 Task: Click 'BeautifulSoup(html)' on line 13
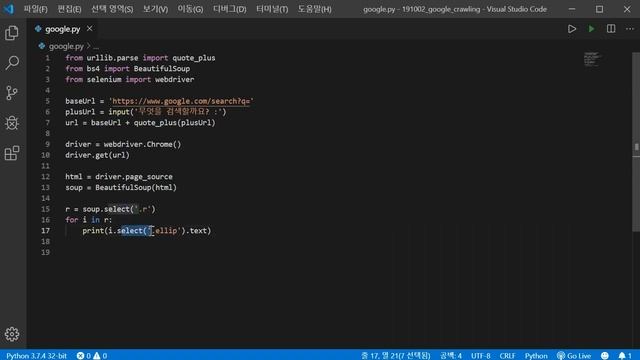tap(136, 187)
